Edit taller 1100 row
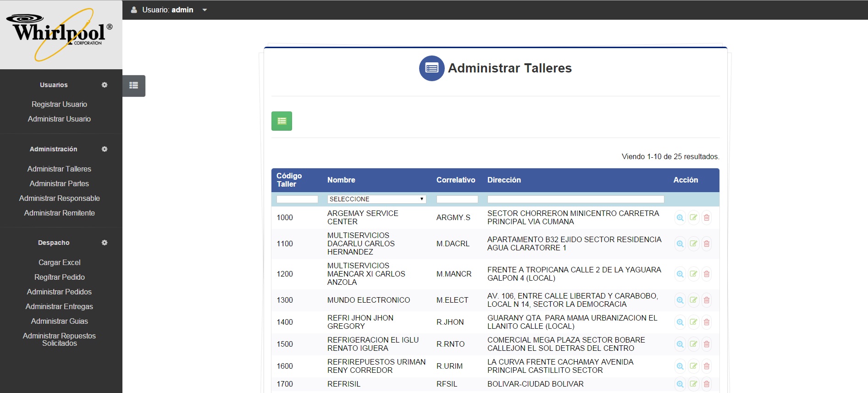Screen dimensions: 868x393 [693, 244]
